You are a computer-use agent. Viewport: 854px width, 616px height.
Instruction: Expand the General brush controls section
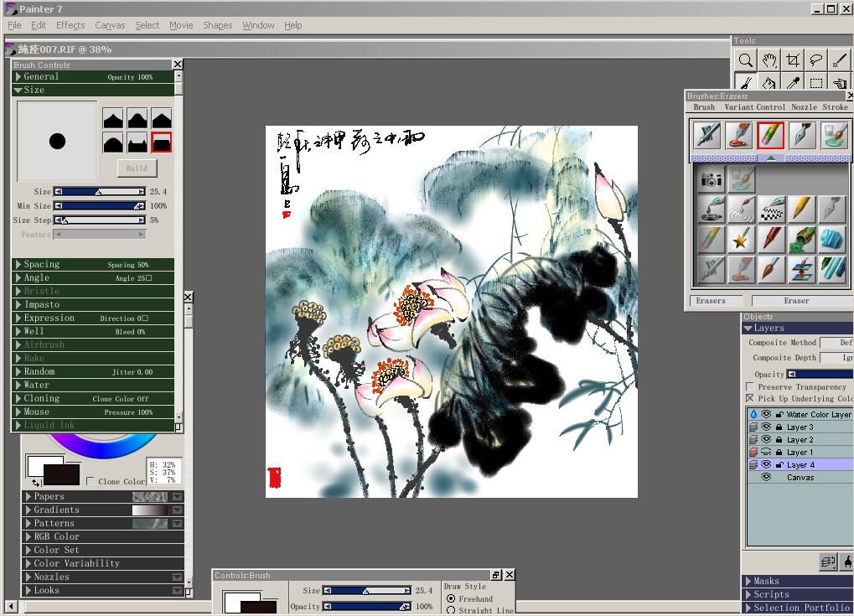(x=92, y=77)
